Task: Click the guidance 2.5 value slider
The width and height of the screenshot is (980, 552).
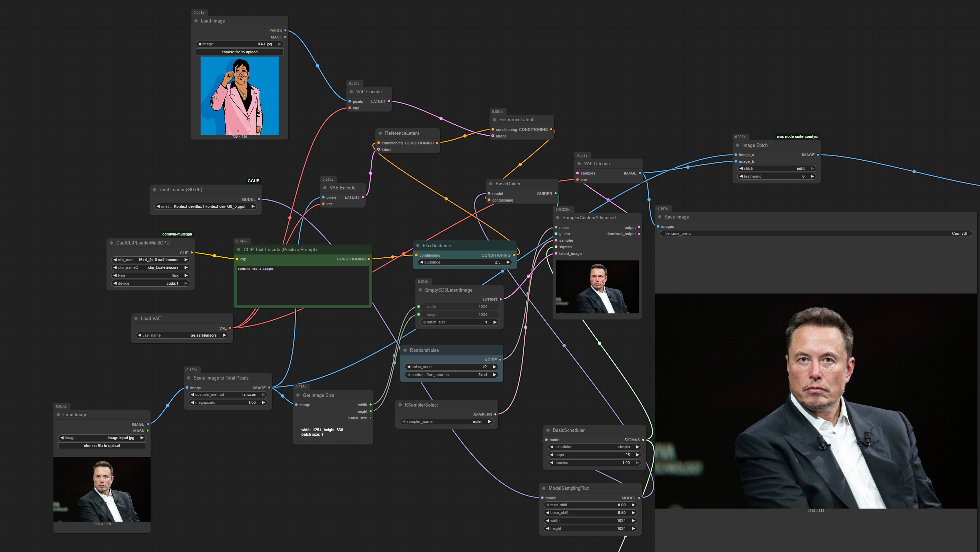Action: pos(465,262)
